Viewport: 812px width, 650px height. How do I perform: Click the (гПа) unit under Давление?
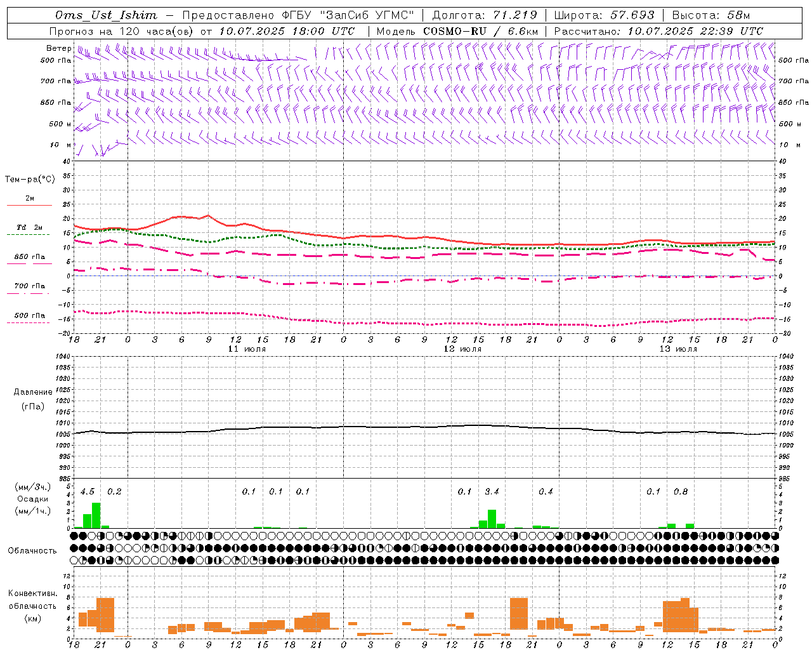click(x=33, y=406)
